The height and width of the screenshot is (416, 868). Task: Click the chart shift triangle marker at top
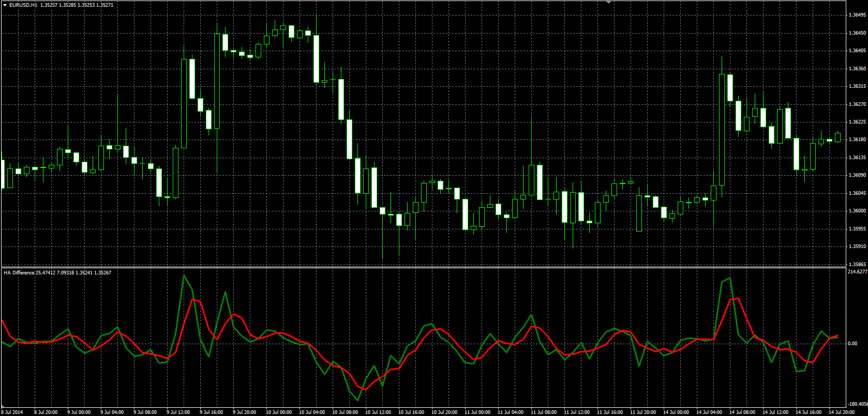click(x=609, y=2)
